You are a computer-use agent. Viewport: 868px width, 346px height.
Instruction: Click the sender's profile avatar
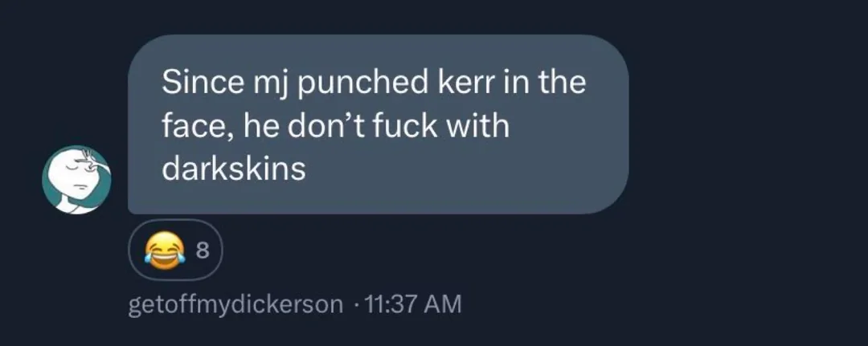76,180
